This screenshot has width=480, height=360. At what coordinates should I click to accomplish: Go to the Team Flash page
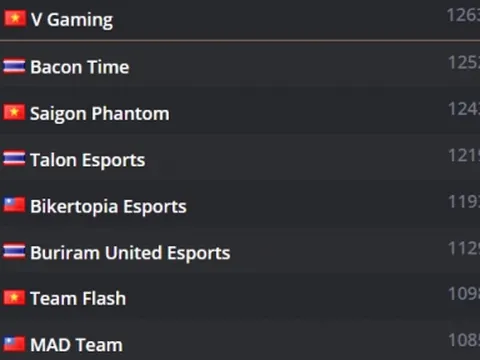pos(78,298)
